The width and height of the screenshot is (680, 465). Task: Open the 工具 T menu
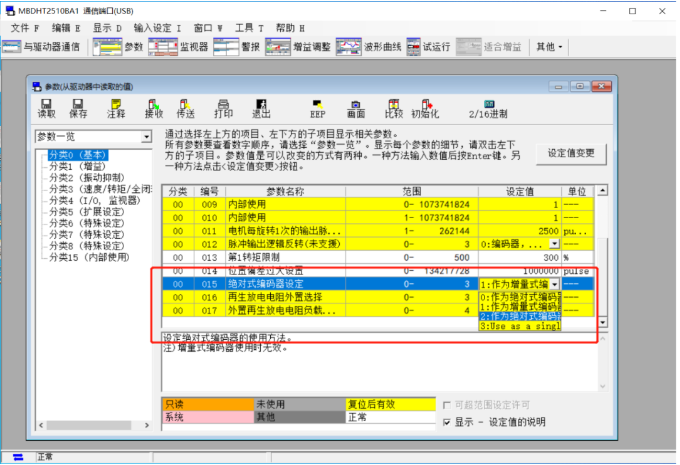pyautogui.click(x=249, y=28)
